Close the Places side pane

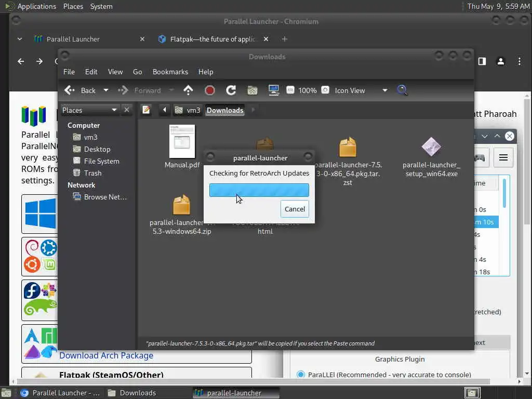point(127,110)
